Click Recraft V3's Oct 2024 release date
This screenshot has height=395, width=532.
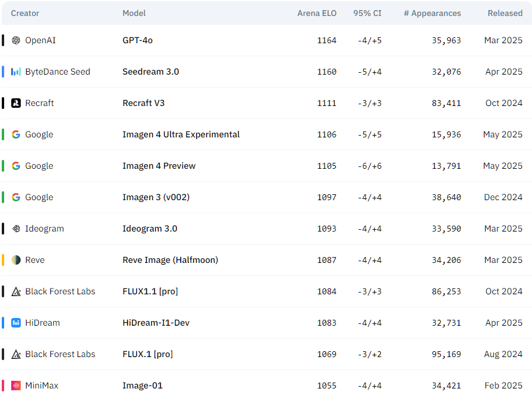tap(504, 103)
